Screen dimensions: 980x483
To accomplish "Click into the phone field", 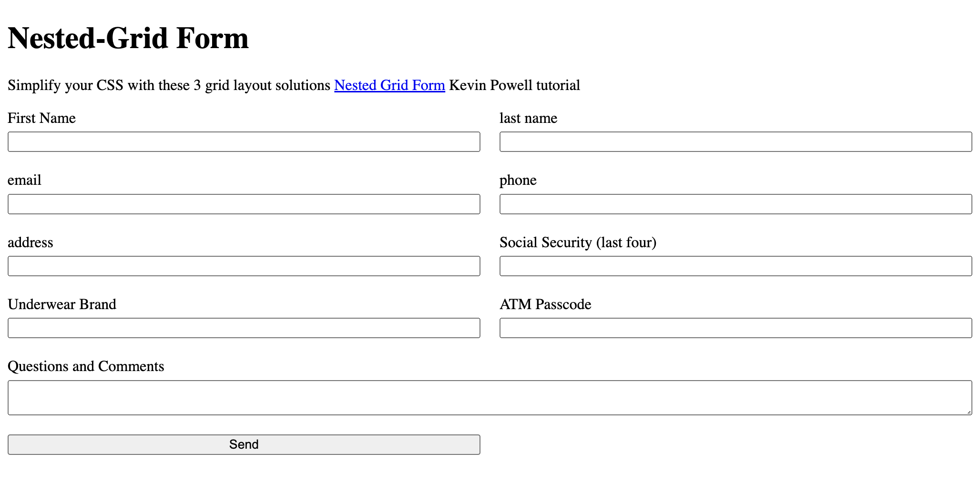I will click(x=735, y=204).
